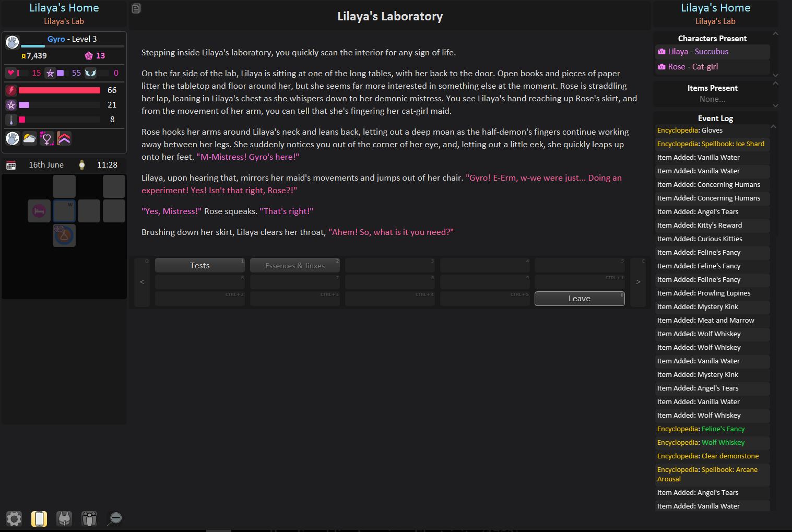Image resolution: width=792 pixels, height=532 pixels.
Task: Open the characters present group icon
Action: 89,518
